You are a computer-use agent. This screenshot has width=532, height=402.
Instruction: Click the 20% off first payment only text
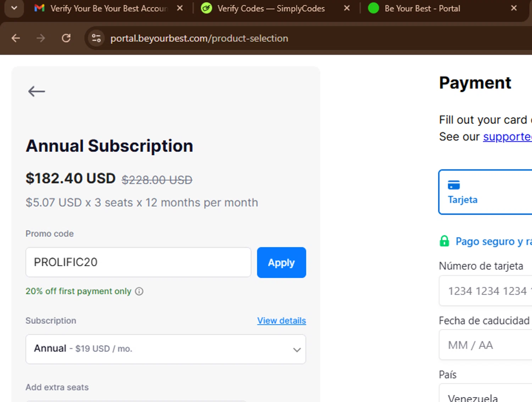[78, 291]
